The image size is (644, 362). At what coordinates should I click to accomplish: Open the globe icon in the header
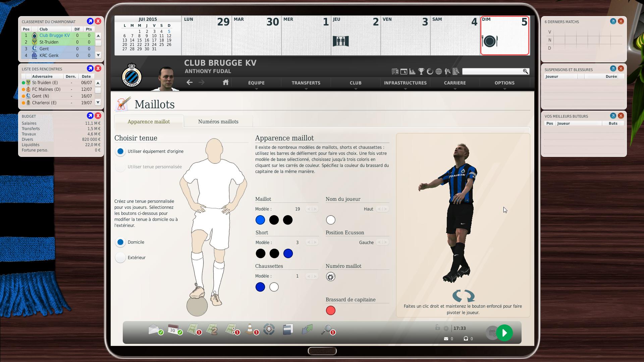point(439,71)
